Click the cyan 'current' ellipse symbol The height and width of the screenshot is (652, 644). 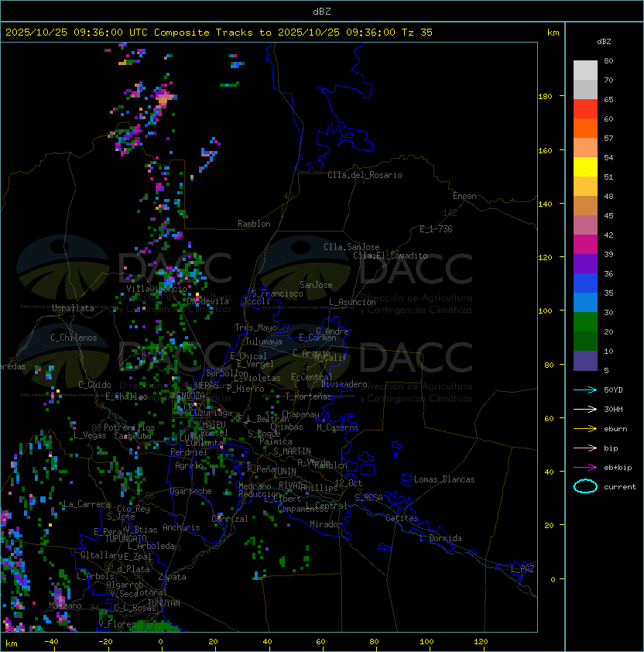pyautogui.click(x=585, y=486)
